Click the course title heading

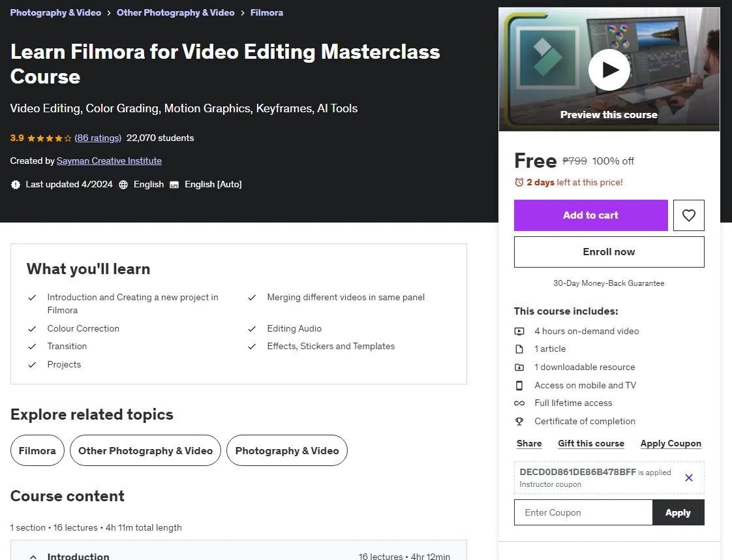(x=225, y=64)
